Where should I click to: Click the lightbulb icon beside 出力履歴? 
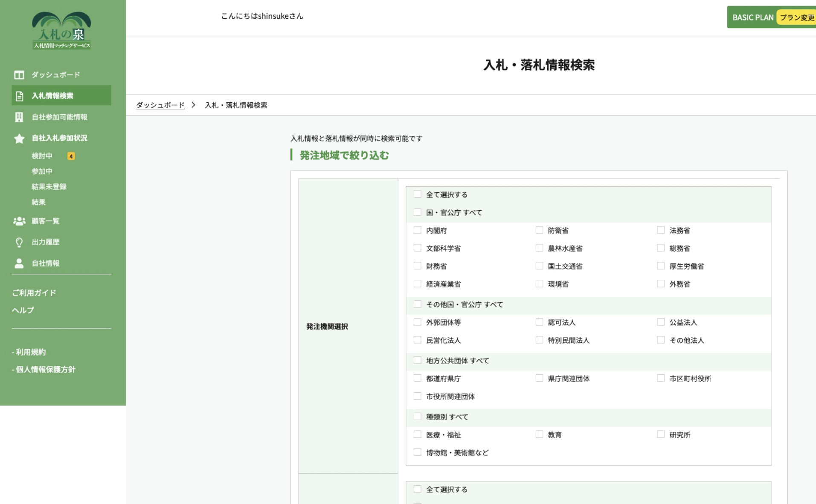(19, 243)
